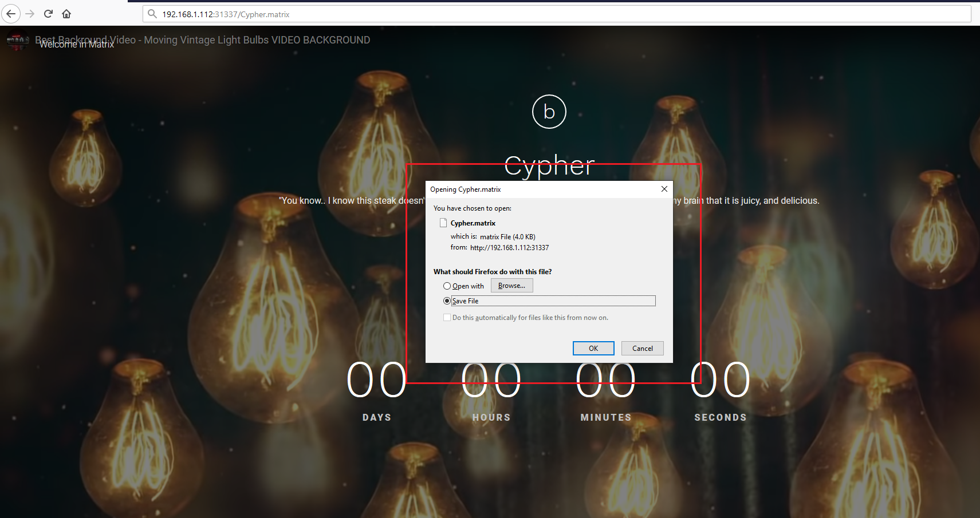Click the 'What should Firefox do with this file?' text
The height and width of the screenshot is (518, 980).
pyautogui.click(x=493, y=272)
